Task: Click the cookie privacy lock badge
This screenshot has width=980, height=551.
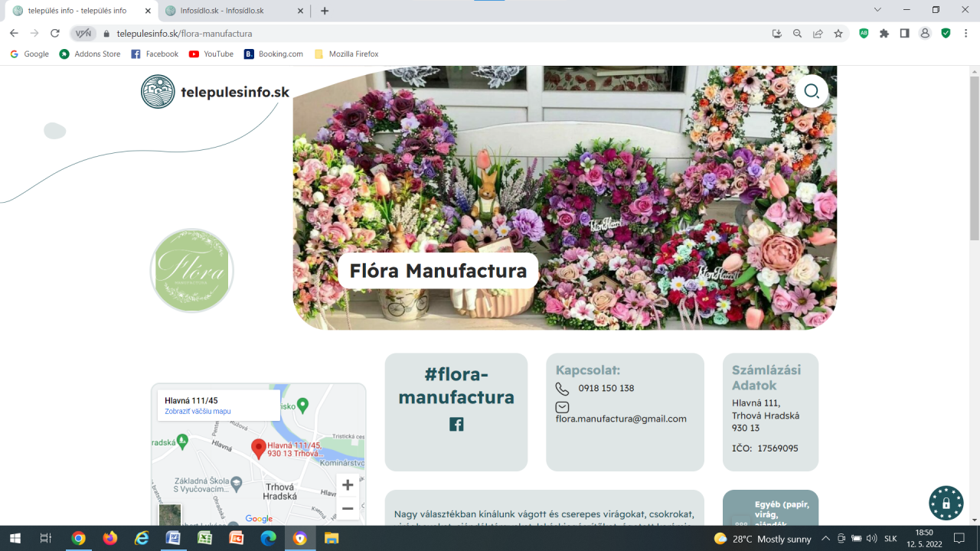Action: pos(946,503)
